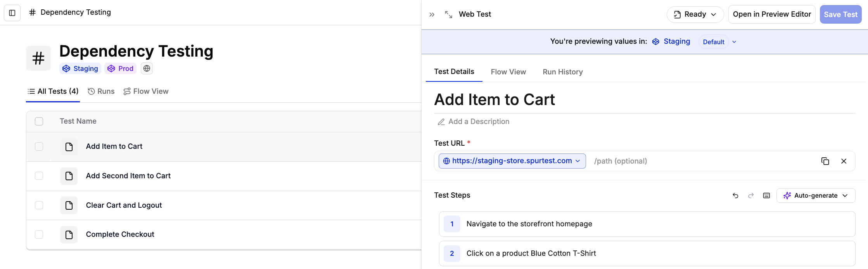868x269 pixels.
Task: Click Open in Preview Editor button
Action: pyautogui.click(x=771, y=15)
